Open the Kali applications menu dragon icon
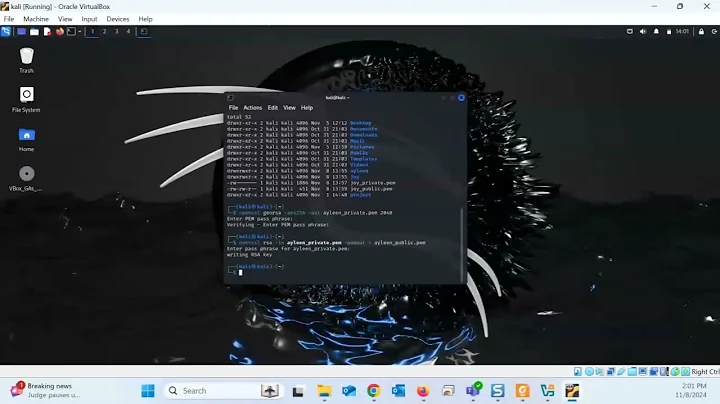 point(6,31)
